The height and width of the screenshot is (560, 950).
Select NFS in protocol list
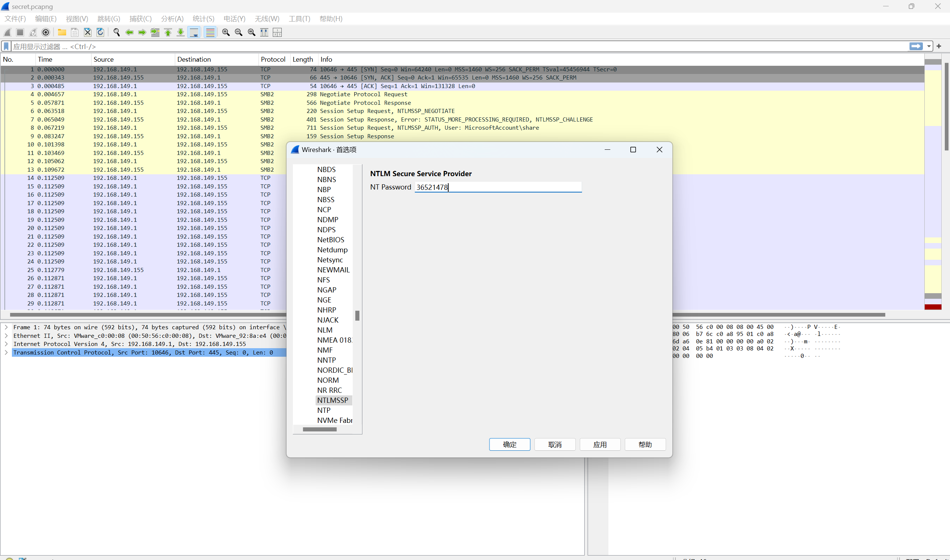point(323,280)
